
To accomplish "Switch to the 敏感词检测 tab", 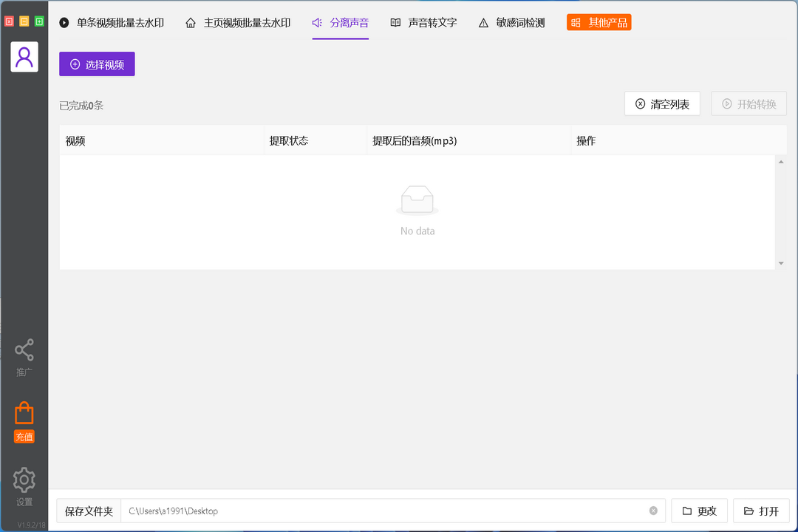I will pos(519,22).
